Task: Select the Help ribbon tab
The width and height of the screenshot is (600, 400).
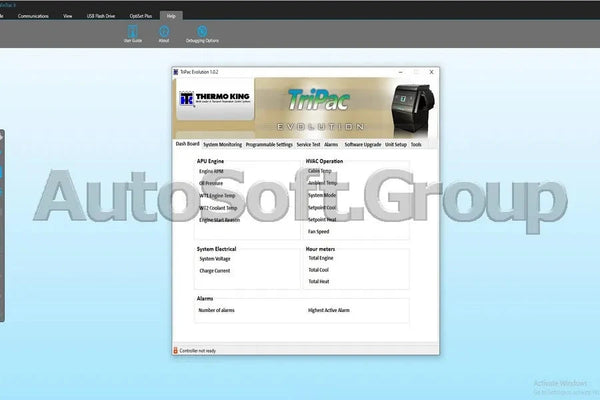Action: pyautogui.click(x=171, y=16)
